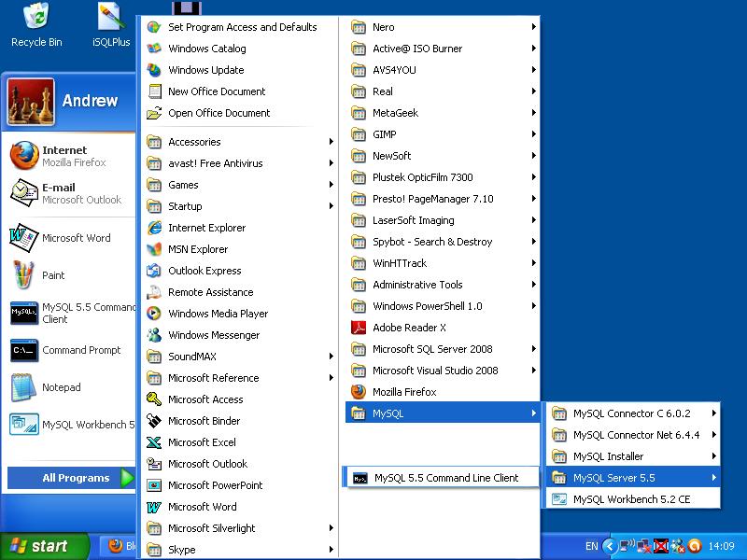Open iSQLPlus desktop shortcut

[x=111, y=15]
